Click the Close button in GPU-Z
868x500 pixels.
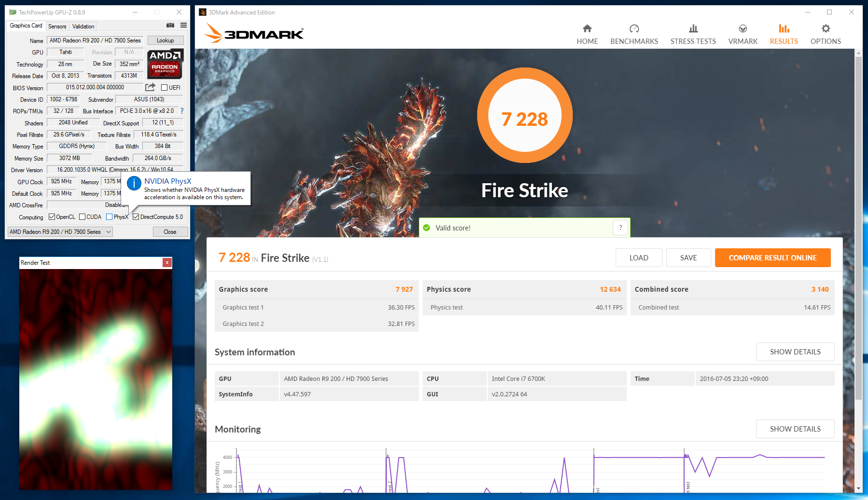(x=170, y=232)
